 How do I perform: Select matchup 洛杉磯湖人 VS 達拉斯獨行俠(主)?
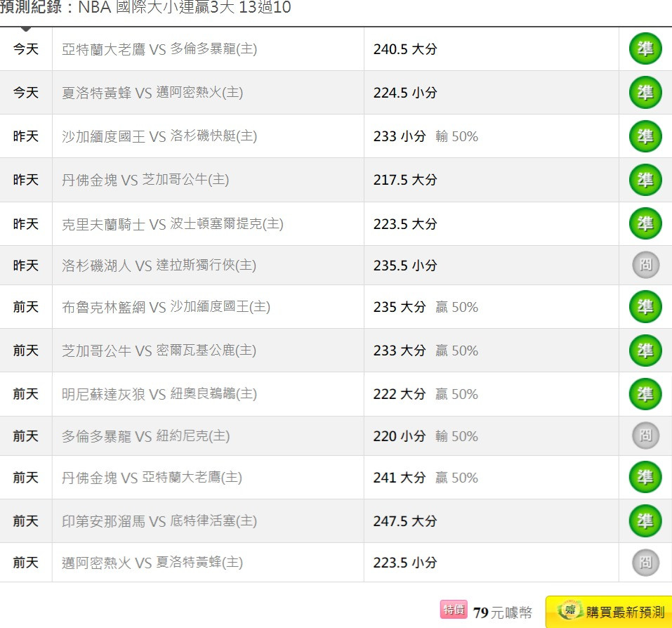click(159, 266)
